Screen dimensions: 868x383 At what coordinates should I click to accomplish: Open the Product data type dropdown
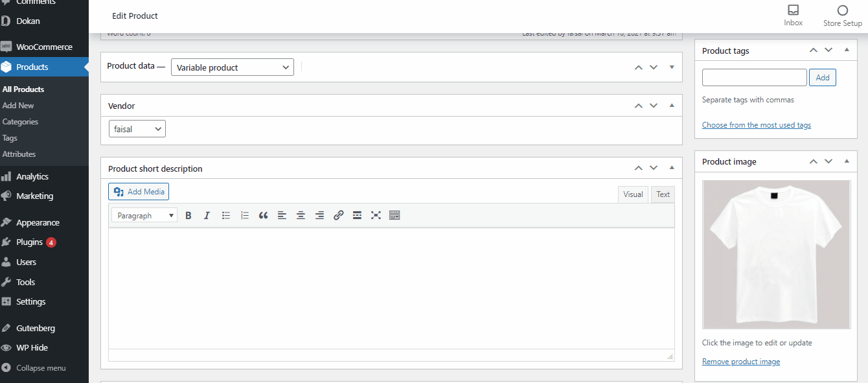232,67
